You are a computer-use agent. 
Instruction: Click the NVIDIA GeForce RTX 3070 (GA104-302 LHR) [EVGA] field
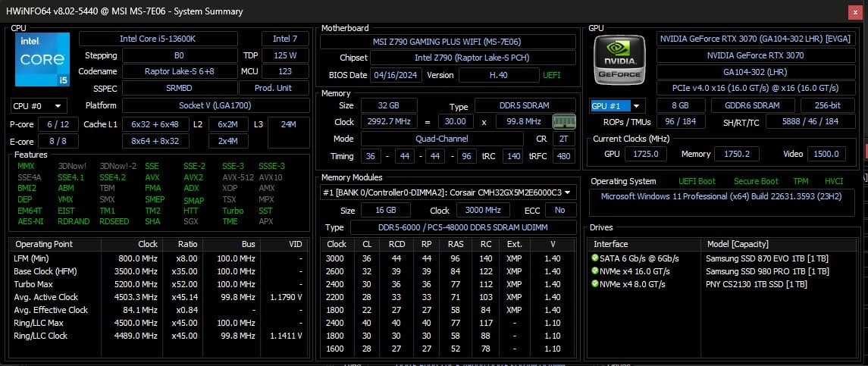(756, 39)
